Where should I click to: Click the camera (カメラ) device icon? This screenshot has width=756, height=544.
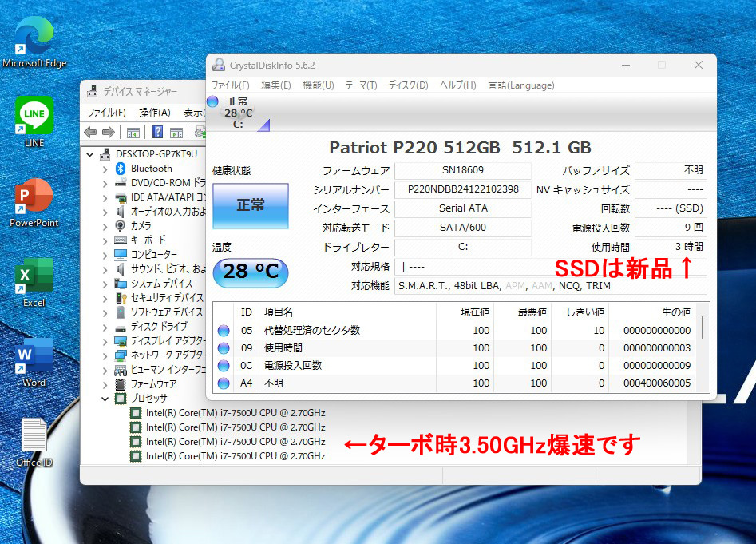[121, 226]
